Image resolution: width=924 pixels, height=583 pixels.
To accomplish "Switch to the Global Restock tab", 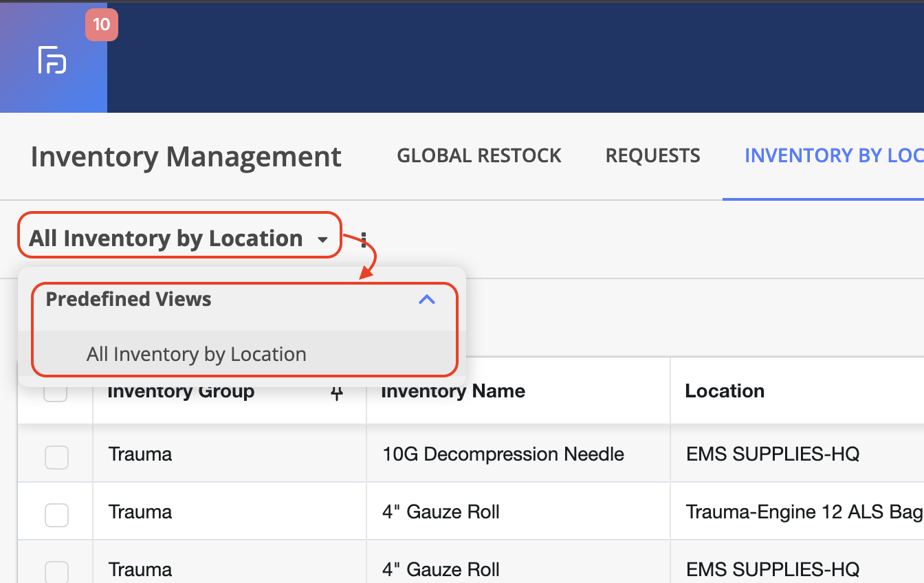I will coord(478,155).
